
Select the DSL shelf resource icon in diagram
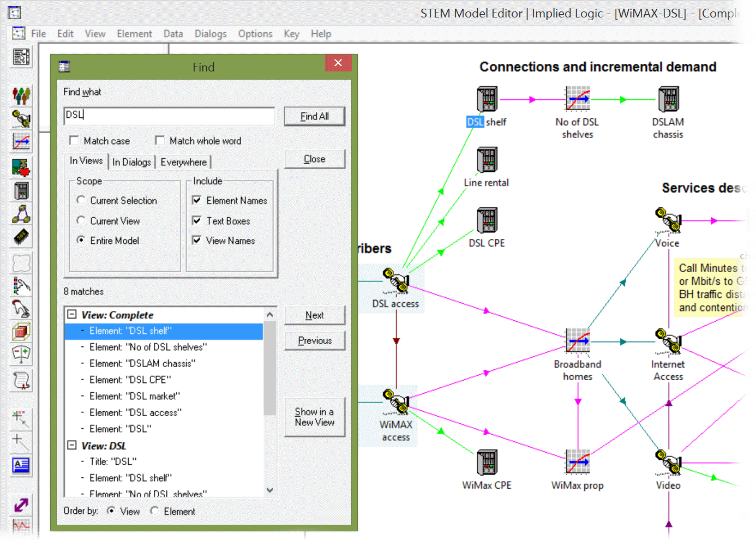tap(487, 99)
